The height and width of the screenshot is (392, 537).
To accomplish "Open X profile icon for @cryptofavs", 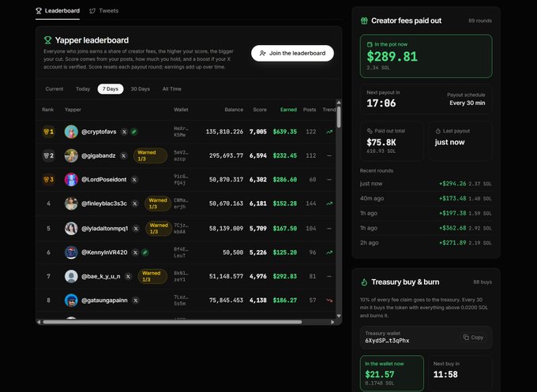I will click(124, 132).
